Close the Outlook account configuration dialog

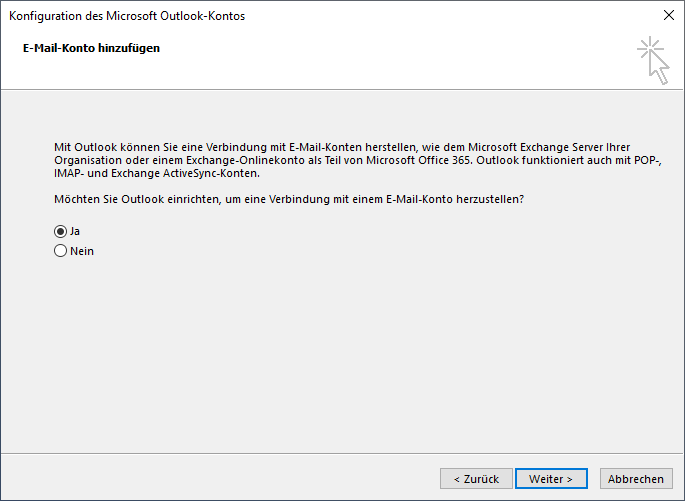668,15
